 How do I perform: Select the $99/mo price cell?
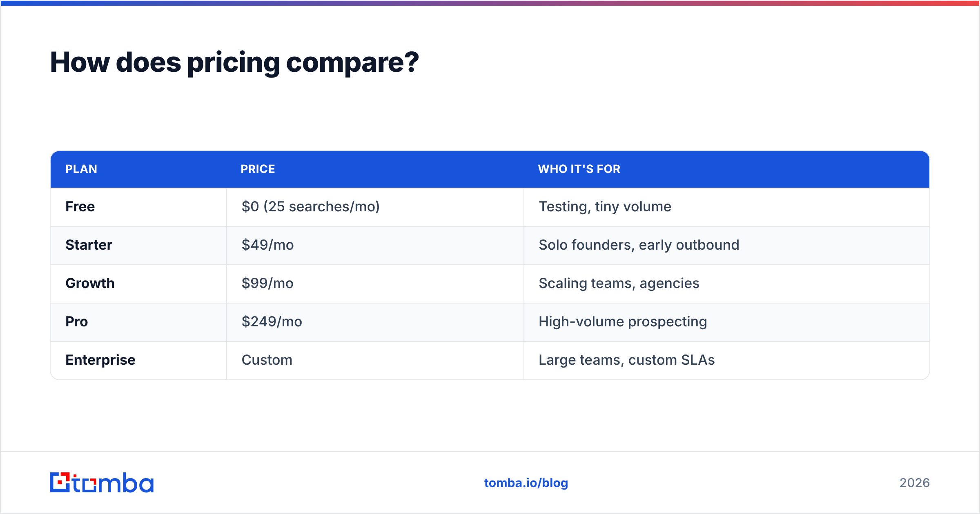click(375, 284)
